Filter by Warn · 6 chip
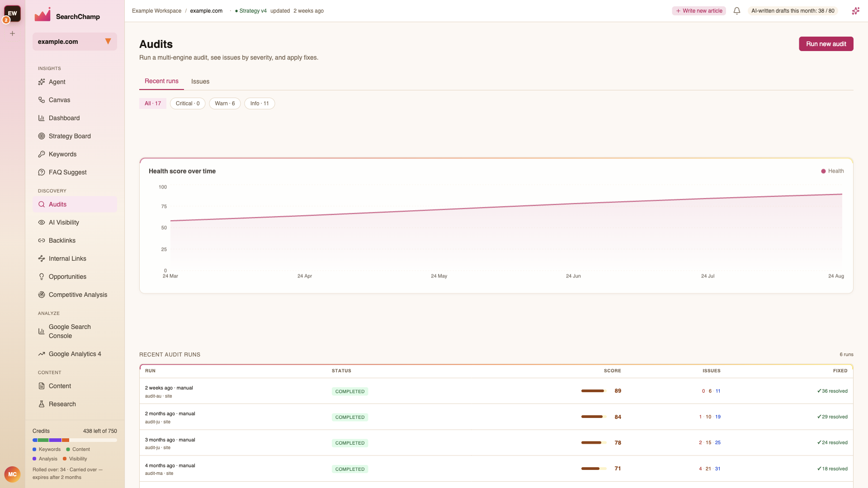The width and height of the screenshot is (868, 488). point(225,103)
